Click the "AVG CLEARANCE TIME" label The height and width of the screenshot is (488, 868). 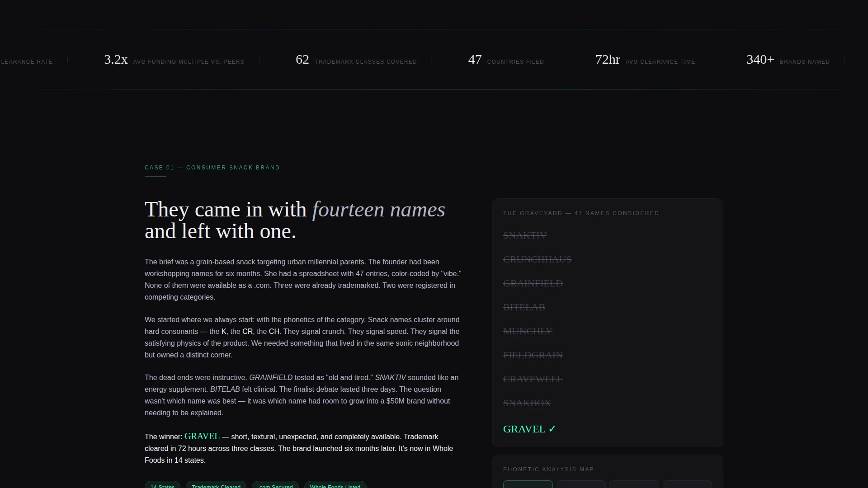660,62
